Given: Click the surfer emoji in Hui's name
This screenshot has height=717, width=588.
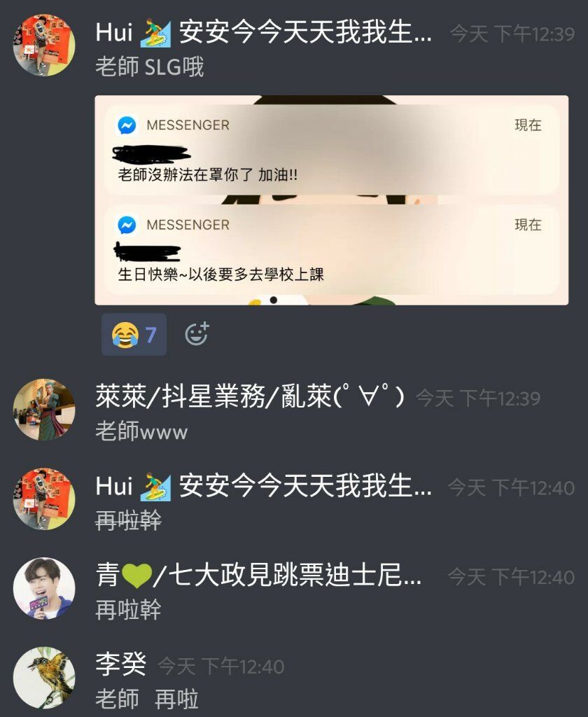Looking at the screenshot, I should [155, 34].
